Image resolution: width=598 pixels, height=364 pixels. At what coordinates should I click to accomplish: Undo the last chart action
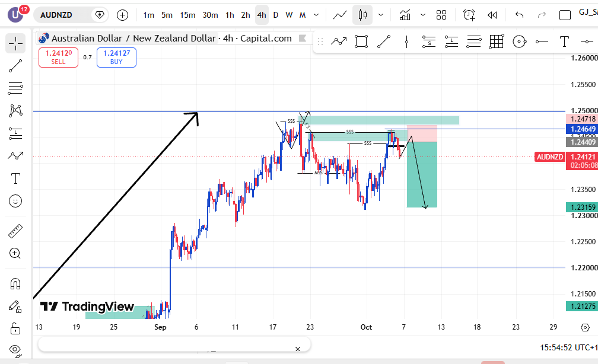coord(519,15)
